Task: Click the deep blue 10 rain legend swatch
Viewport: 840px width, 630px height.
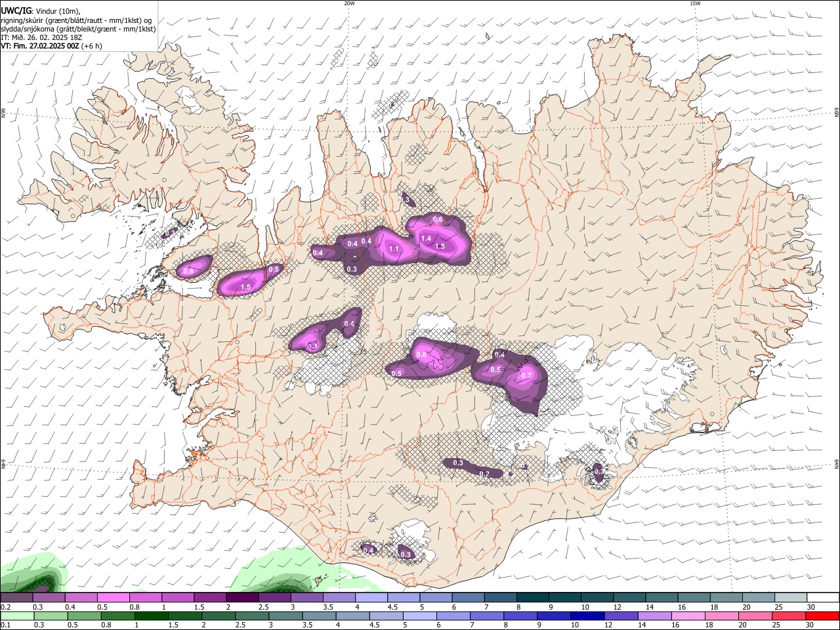Action: point(587,616)
